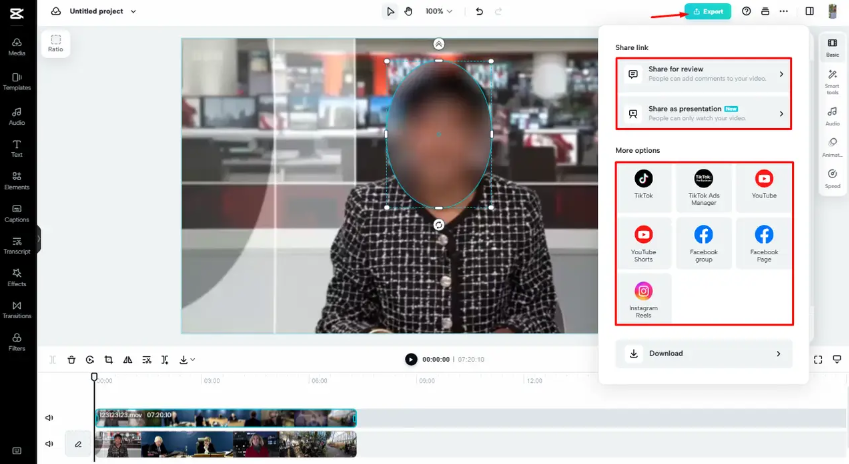This screenshot has height=464, width=849.
Task: Click the double chevron above oval mask
Action: (439, 44)
